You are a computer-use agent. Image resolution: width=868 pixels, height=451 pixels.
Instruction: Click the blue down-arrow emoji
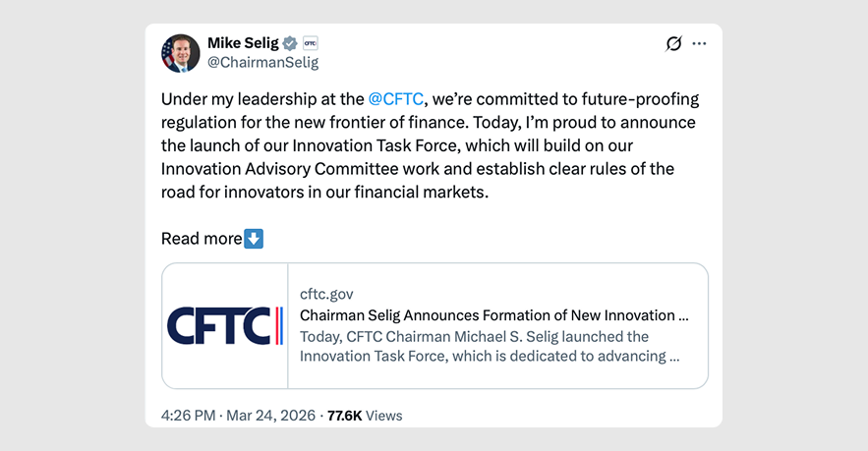pyautogui.click(x=254, y=239)
